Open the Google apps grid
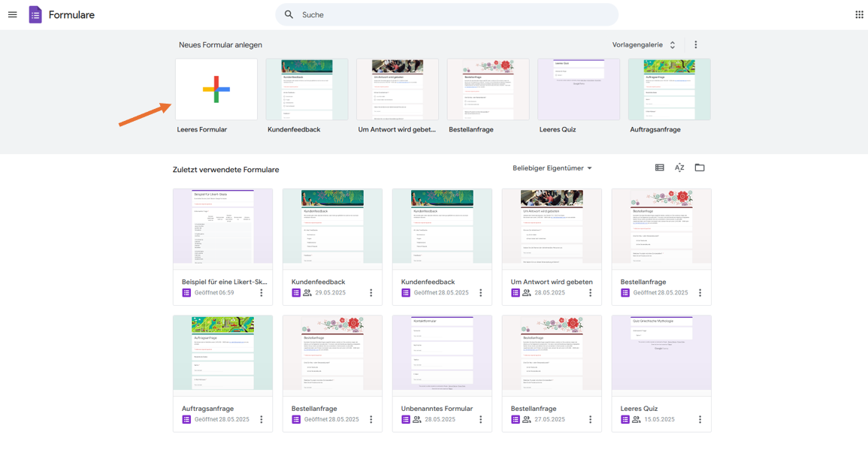The image size is (868, 456). tap(859, 15)
